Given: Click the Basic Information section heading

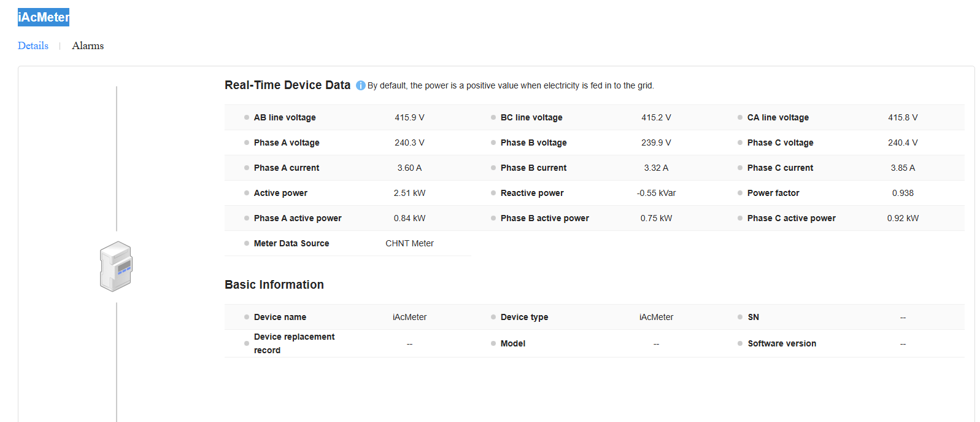Looking at the screenshot, I should click(x=274, y=284).
